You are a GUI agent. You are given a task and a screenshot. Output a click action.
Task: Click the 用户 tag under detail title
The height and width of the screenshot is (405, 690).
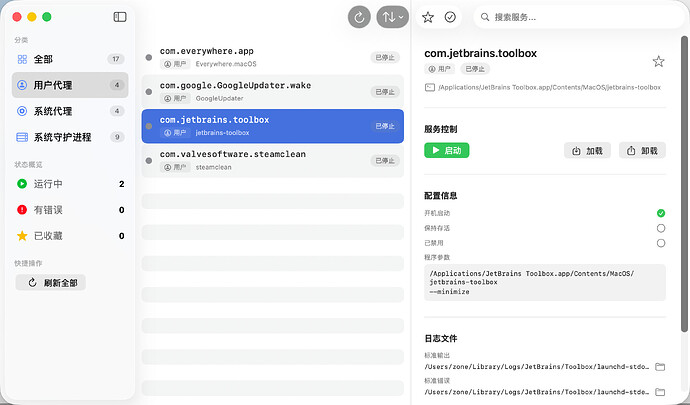(440, 69)
